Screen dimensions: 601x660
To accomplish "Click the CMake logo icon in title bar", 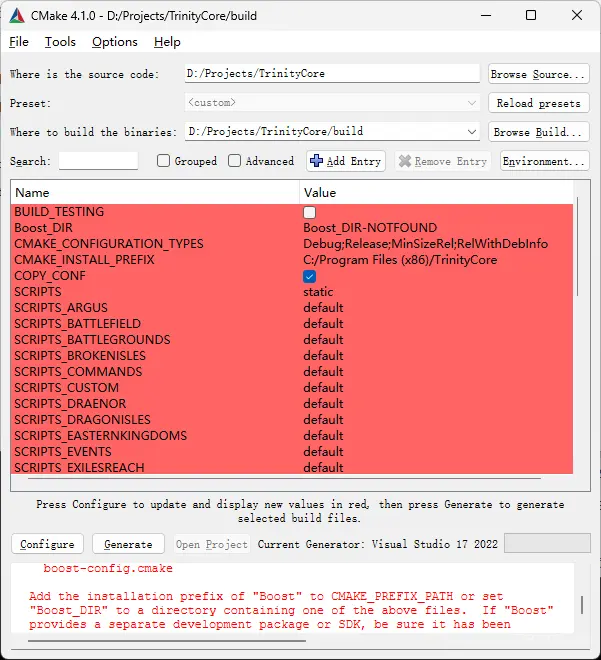I will tap(17, 16).
